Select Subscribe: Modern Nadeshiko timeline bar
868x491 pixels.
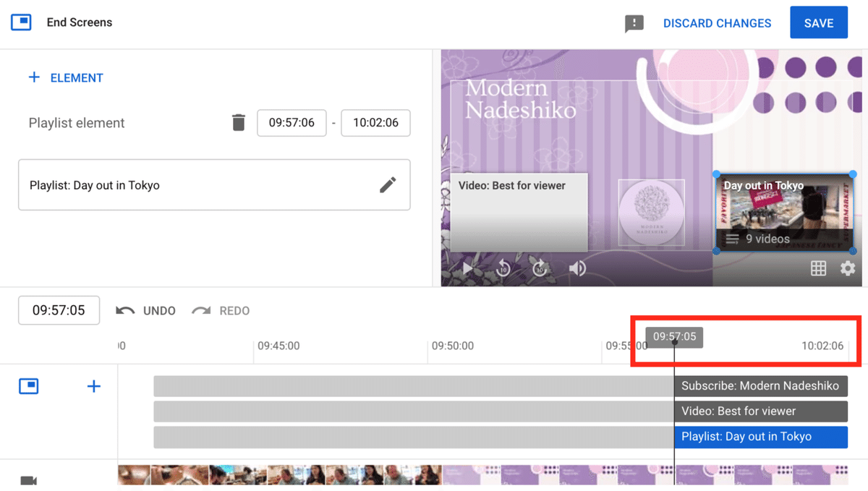point(761,386)
